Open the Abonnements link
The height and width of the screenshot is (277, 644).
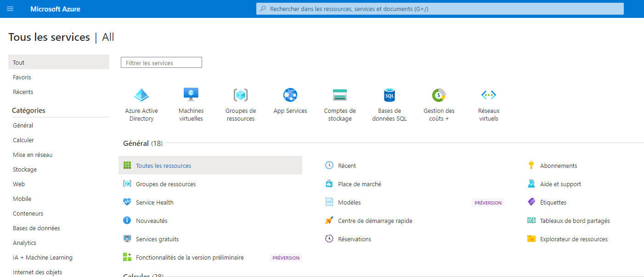pyautogui.click(x=559, y=166)
